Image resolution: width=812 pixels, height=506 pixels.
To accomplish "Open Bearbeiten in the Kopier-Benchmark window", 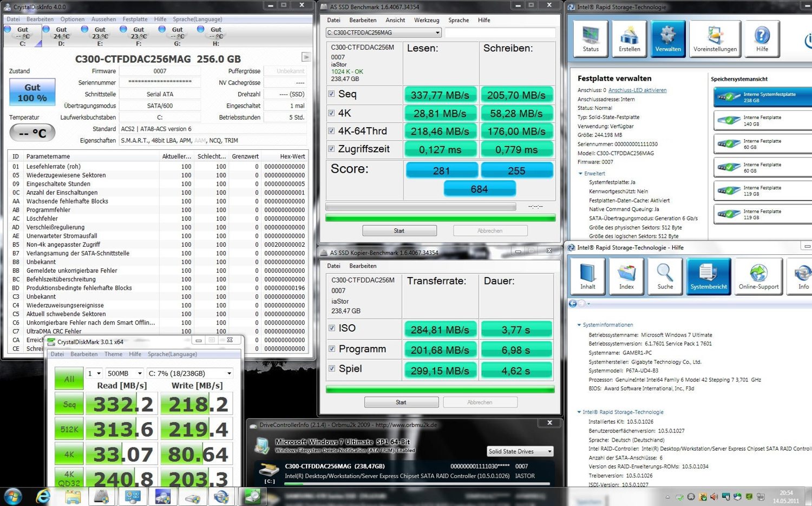I will click(x=363, y=266).
